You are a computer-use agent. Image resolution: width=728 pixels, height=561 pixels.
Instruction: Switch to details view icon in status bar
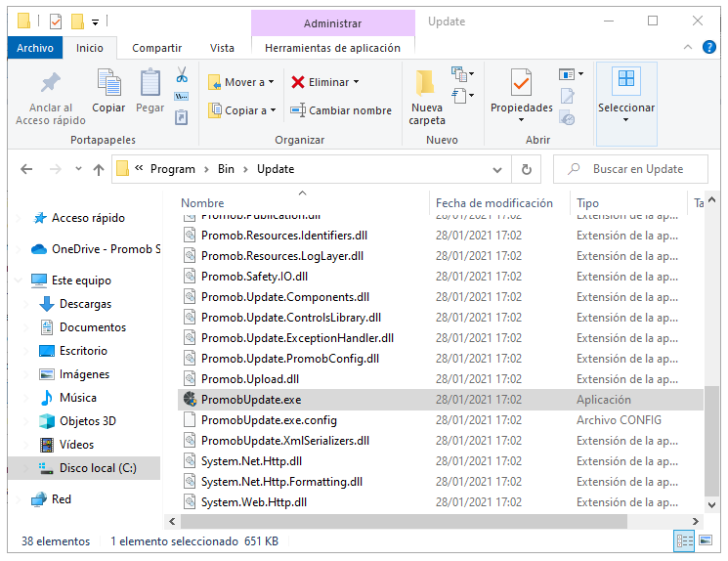tap(684, 541)
